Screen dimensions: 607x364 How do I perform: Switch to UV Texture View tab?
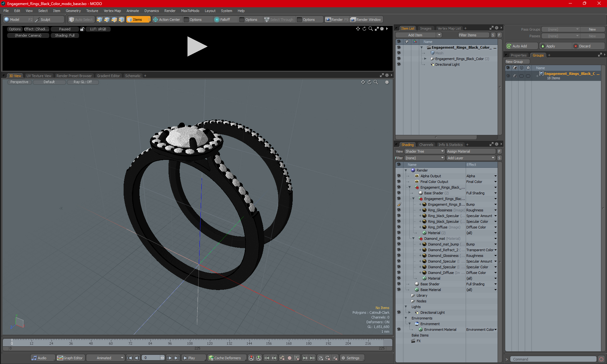[39, 76]
